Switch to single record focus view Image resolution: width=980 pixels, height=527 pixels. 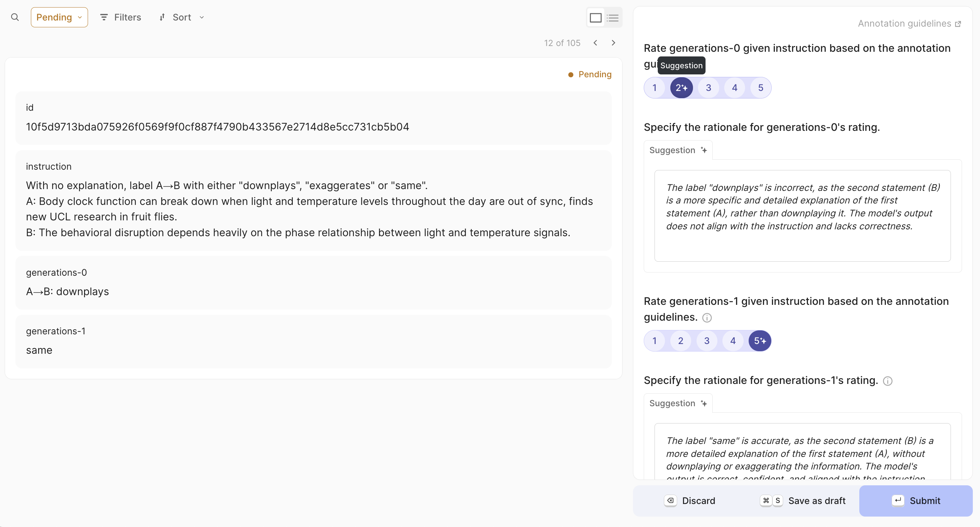pos(595,18)
